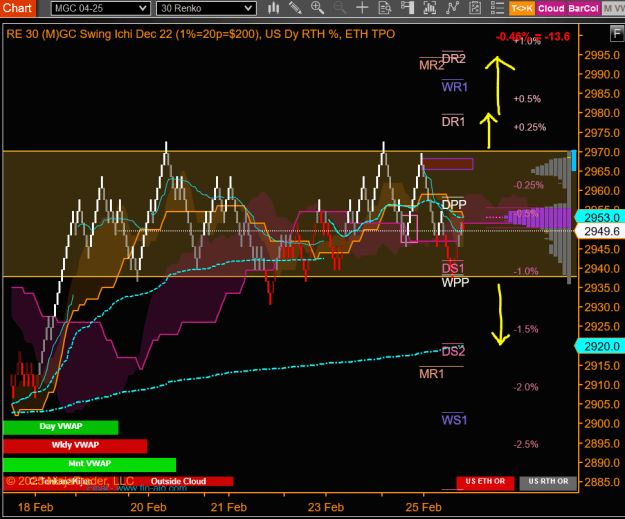Open the chart bar style icon

point(273,8)
